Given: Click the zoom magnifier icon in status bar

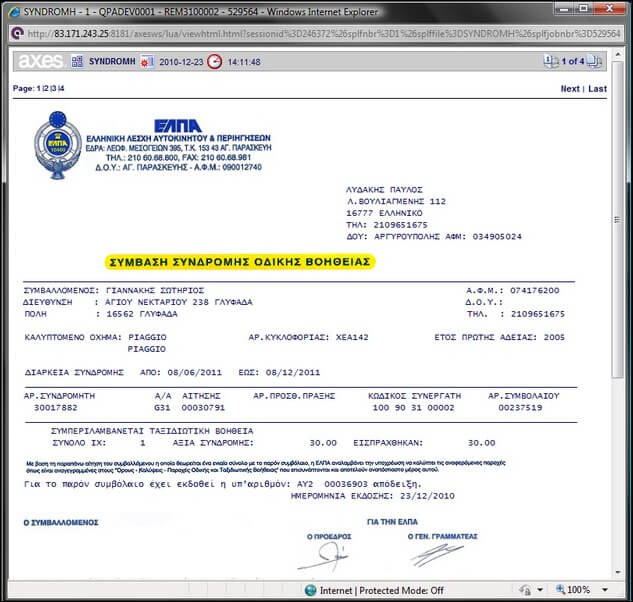Looking at the screenshot, I should point(561,589).
